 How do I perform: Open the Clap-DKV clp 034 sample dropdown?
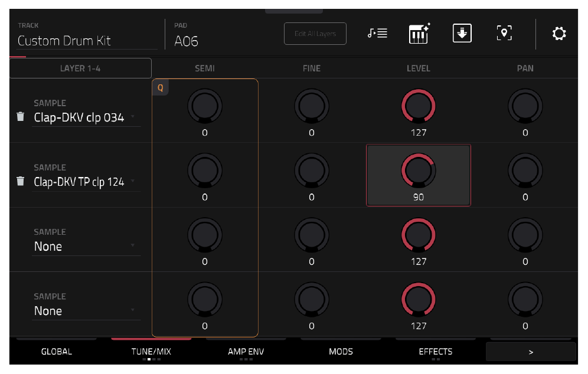(x=86, y=117)
